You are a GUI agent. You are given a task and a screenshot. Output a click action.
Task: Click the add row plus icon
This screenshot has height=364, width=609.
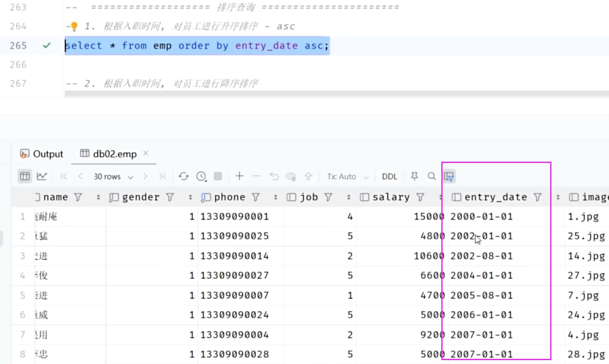point(239,176)
